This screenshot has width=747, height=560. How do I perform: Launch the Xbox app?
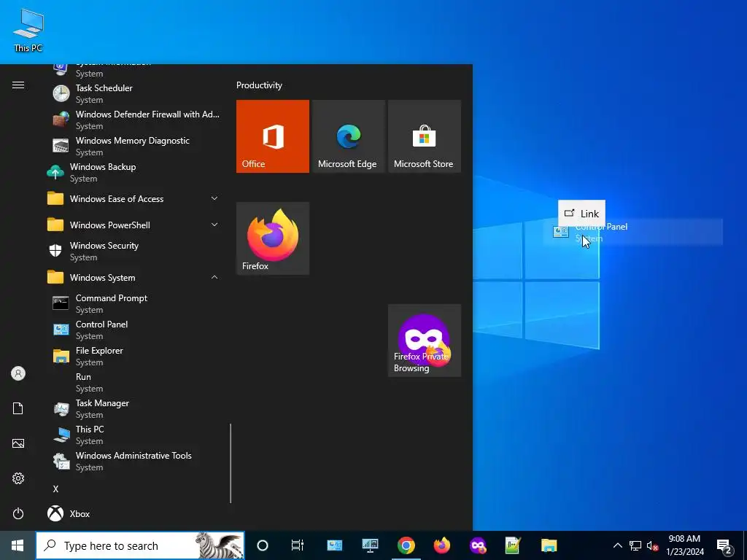[134, 513]
